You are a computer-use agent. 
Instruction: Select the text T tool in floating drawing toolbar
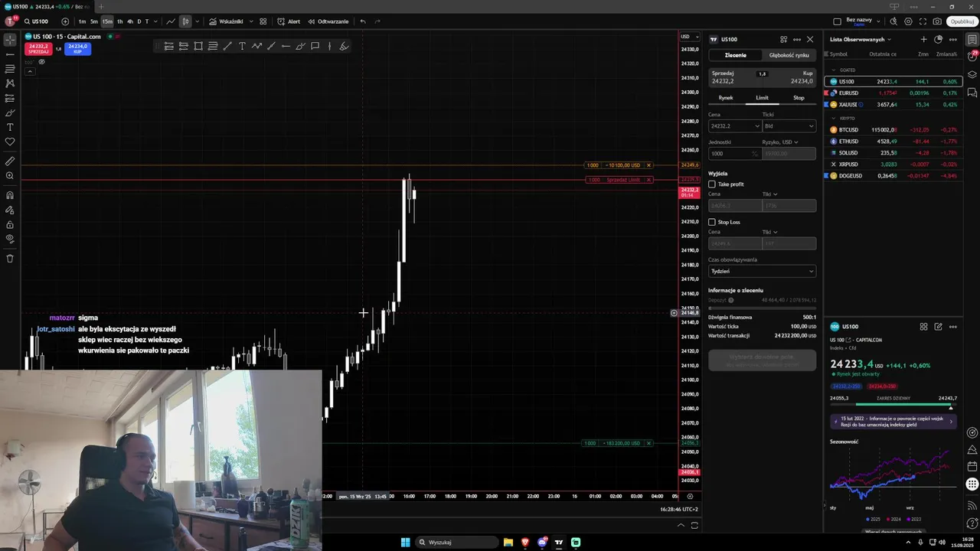(x=242, y=46)
